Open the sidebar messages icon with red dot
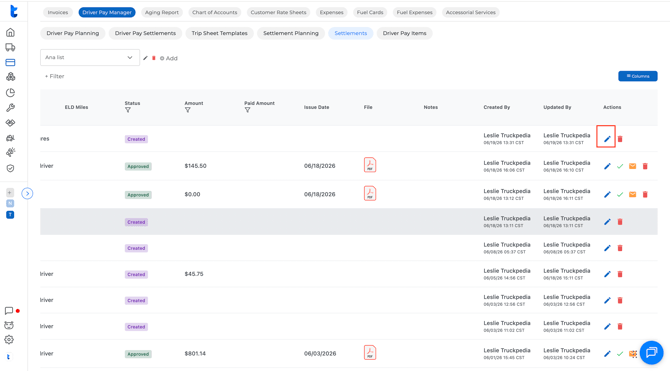The image size is (670, 371). pos(9,311)
